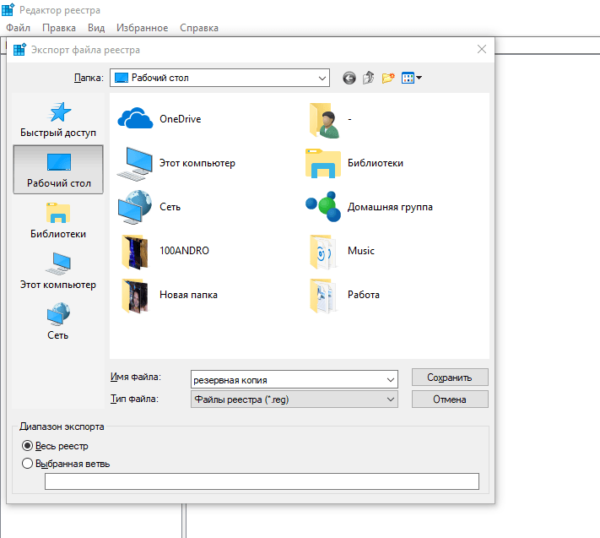
Task: Select the Music folder icon
Action: [323, 251]
